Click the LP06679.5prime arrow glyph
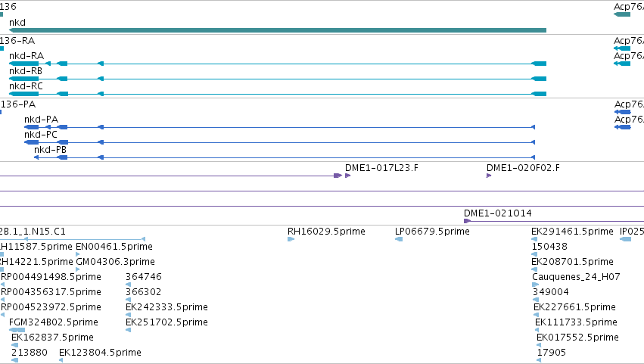 point(398,239)
